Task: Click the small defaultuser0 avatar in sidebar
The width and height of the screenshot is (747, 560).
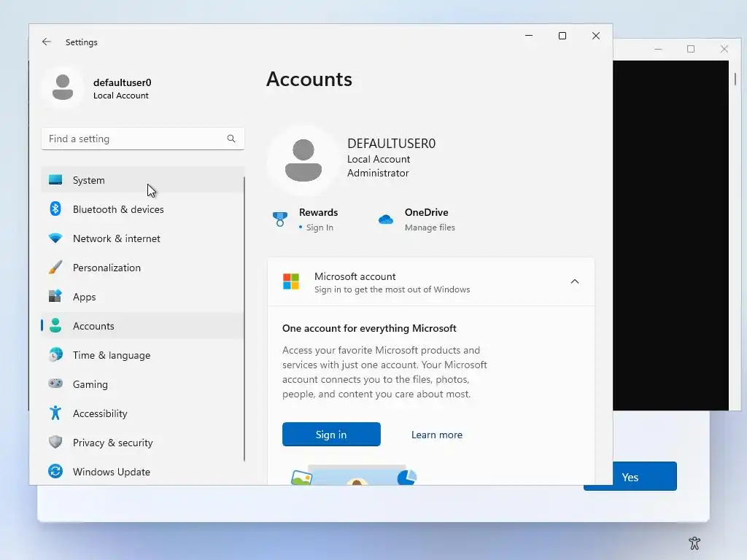Action: tap(63, 87)
